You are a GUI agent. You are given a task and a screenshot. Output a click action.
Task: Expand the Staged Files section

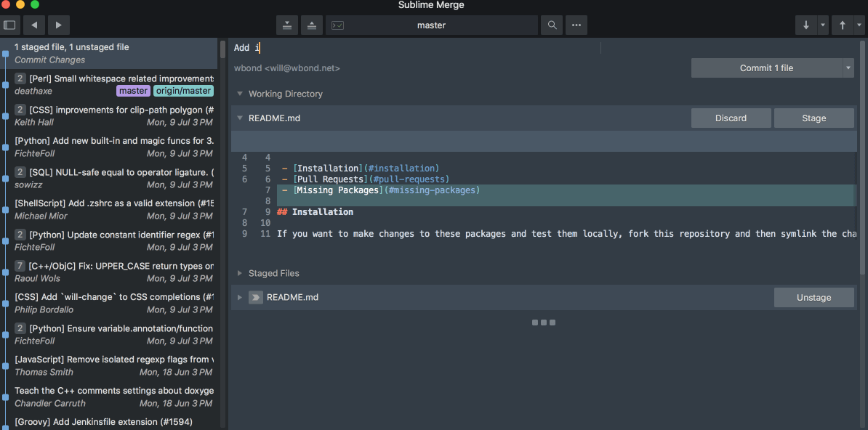tap(238, 273)
